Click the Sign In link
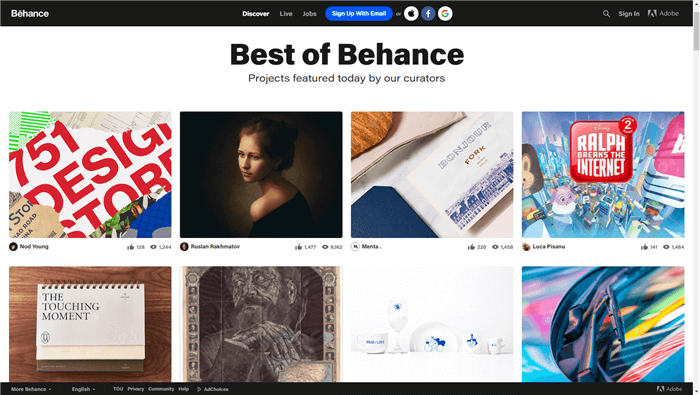This screenshot has width=700, height=395. point(629,14)
